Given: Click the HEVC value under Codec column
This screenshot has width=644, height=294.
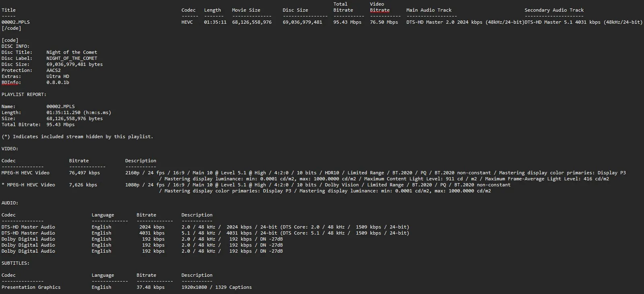Looking at the screenshot, I should [x=187, y=22].
